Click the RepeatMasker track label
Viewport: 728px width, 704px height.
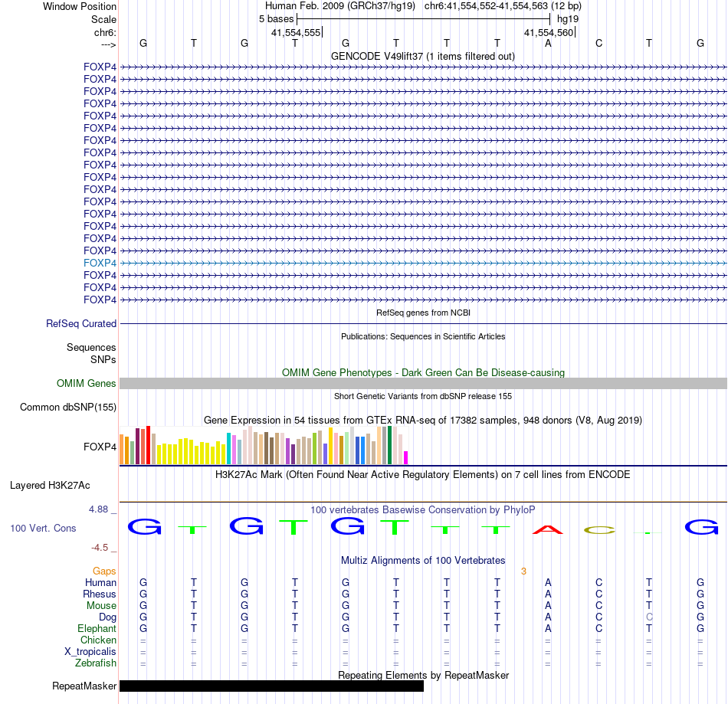[x=84, y=686]
